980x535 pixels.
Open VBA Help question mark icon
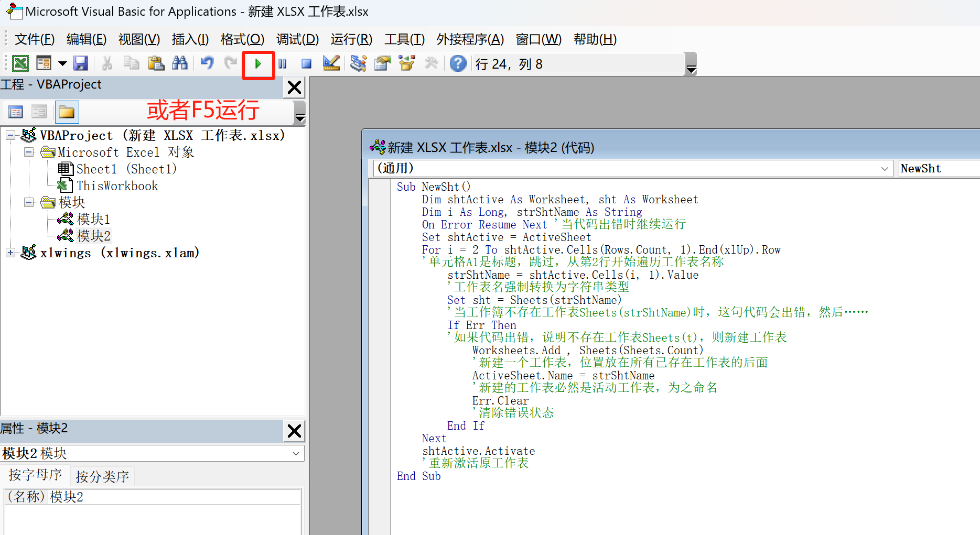click(458, 64)
